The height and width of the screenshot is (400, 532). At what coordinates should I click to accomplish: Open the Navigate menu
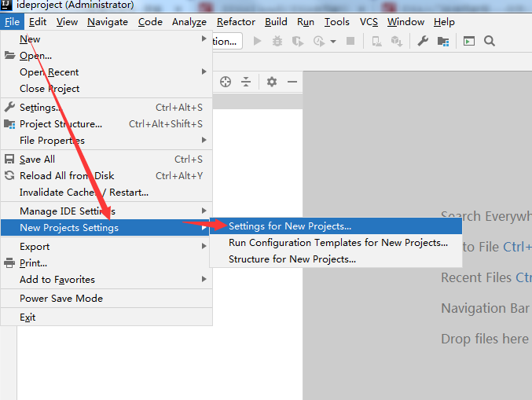[x=108, y=22]
